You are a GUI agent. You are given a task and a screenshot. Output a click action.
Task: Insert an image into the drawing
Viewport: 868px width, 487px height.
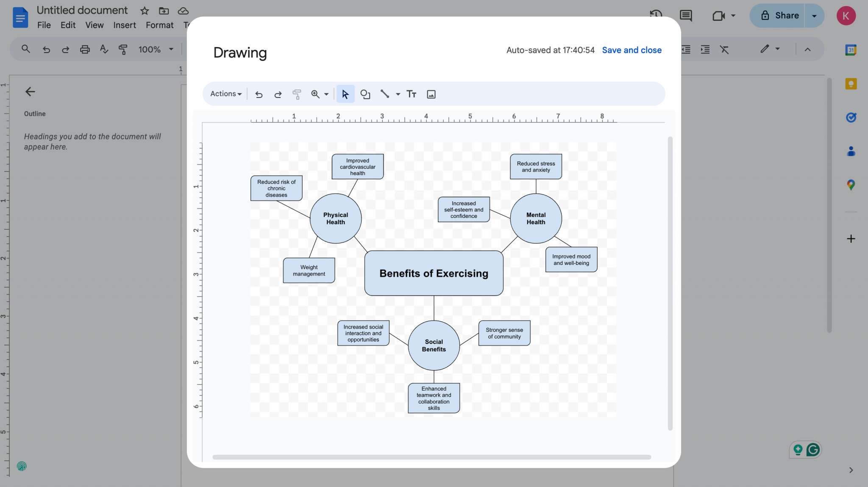click(431, 94)
